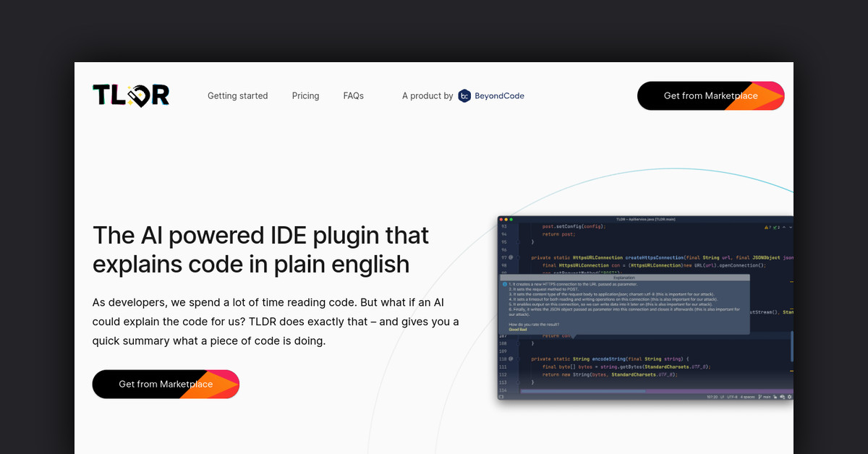Click the header "Get from Marketplace" button

[710, 95]
